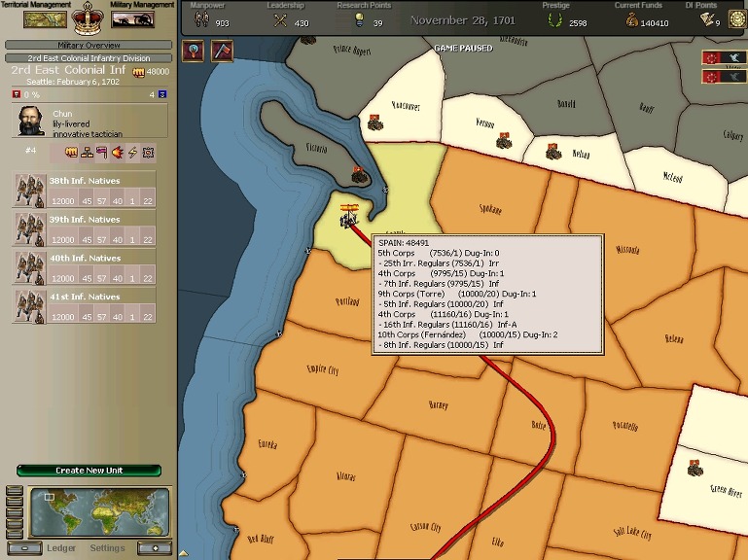
Task: Select Eureka province on map
Action: [x=267, y=444]
